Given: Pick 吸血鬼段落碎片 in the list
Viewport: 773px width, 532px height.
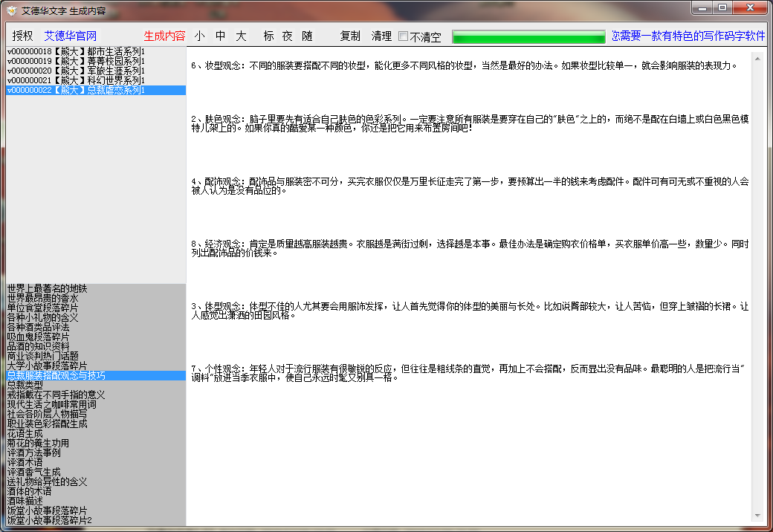Looking at the screenshot, I should tap(96, 337).
